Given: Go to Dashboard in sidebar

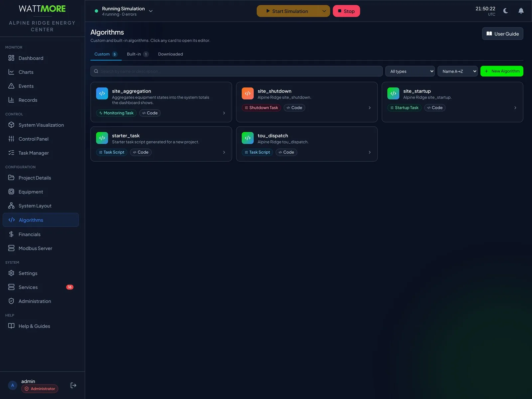Looking at the screenshot, I should [x=41, y=58].
